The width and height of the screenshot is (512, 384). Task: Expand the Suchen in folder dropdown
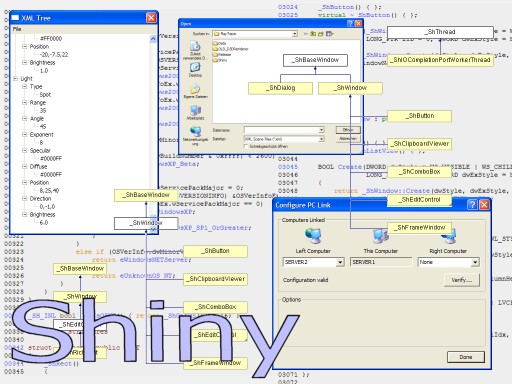point(295,34)
